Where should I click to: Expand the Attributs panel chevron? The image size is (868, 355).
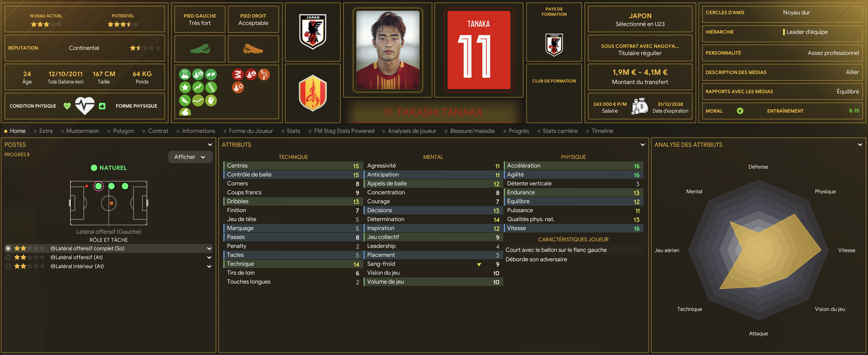pos(642,145)
